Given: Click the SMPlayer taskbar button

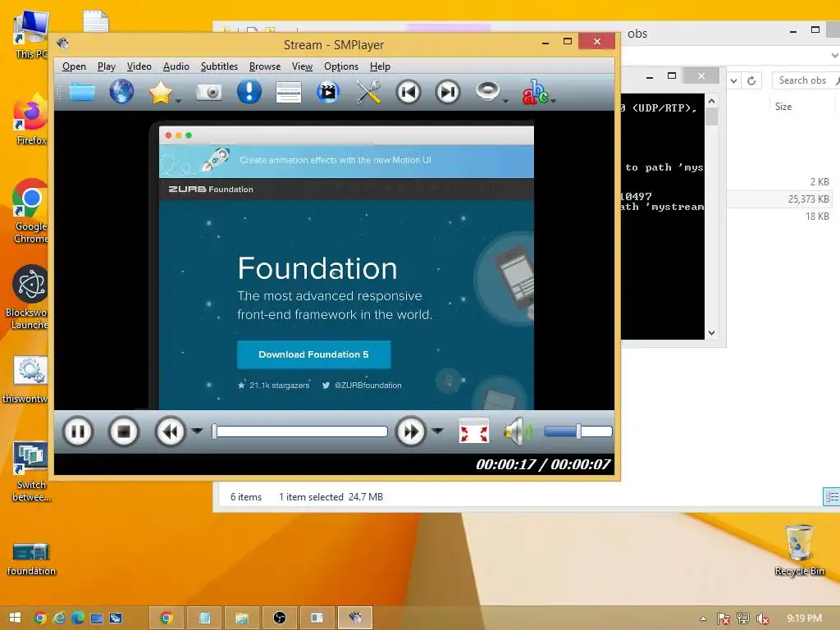Looking at the screenshot, I should click(354, 618).
